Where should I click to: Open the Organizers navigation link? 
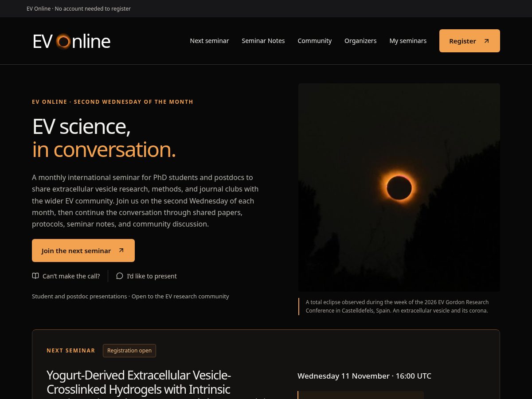click(x=360, y=41)
